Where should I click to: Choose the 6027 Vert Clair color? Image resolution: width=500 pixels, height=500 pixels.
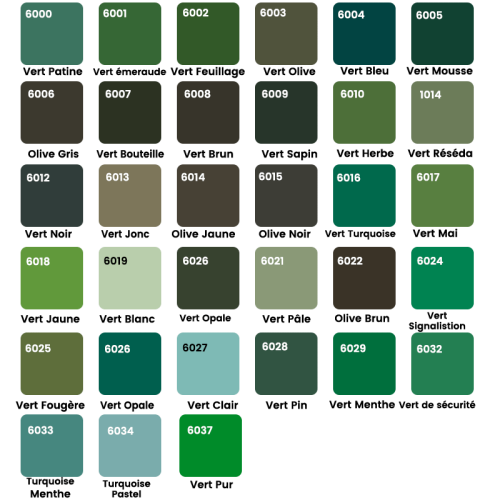pos(208,364)
